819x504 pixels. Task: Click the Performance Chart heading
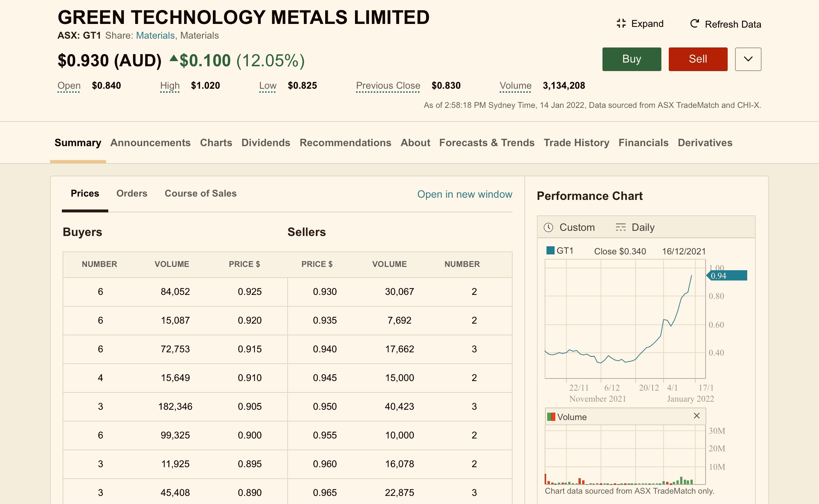tap(590, 196)
